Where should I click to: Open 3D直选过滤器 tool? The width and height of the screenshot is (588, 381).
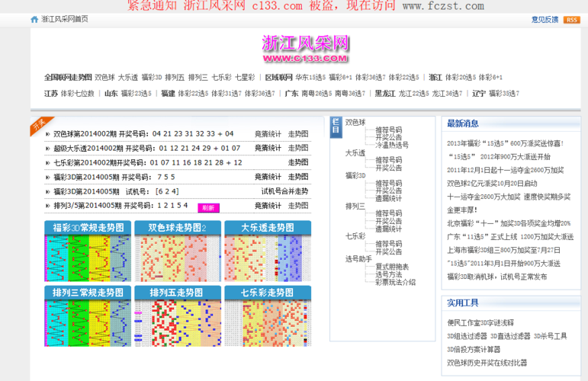[x=510, y=336]
